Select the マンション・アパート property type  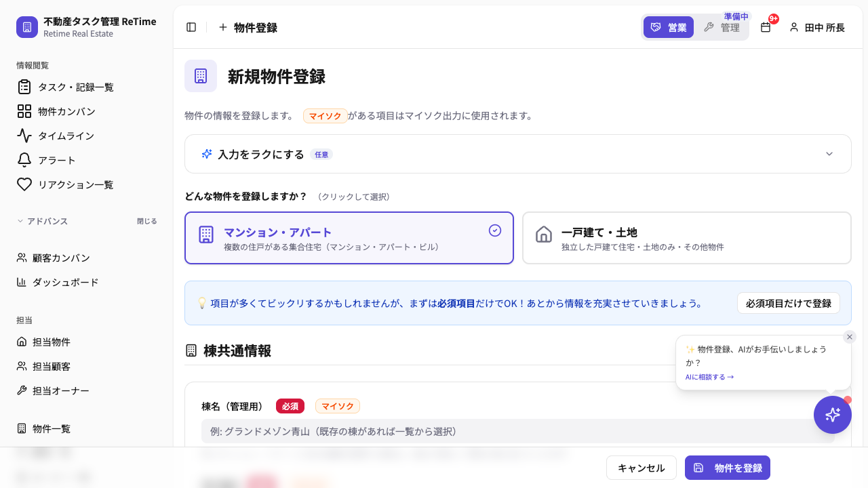pos(349,238)
